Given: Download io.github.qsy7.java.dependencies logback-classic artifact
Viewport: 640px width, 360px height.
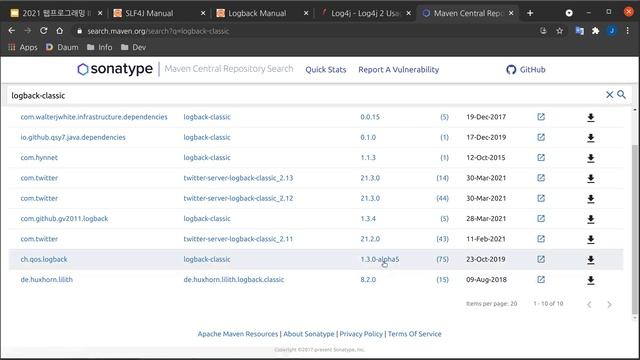Looking at the screenshot, I should click(591, 138).
